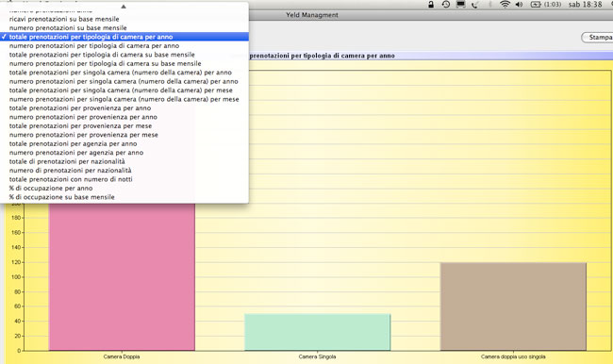This screenshot has width=613, height=364.
Task: Select 'totale prenotazioni con numero di notti'
Action: 124,179
